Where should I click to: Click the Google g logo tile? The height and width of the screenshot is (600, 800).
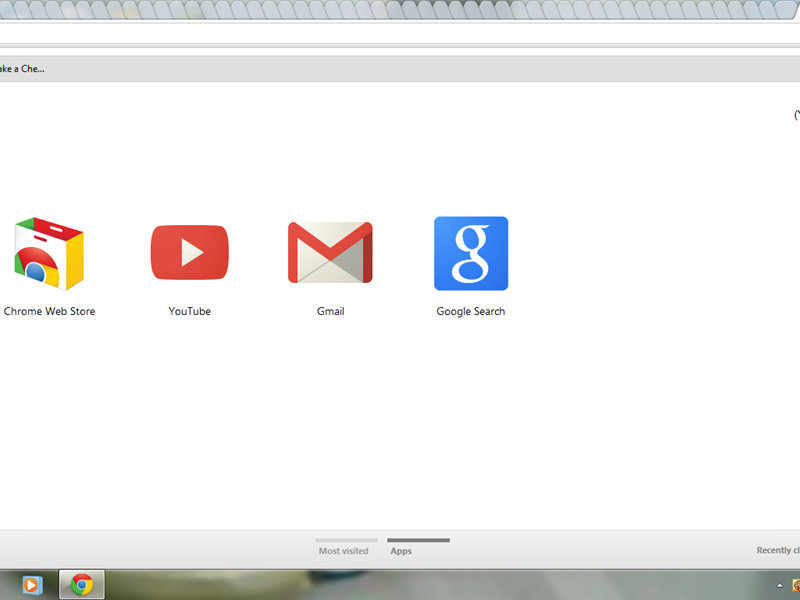(470, 253)
